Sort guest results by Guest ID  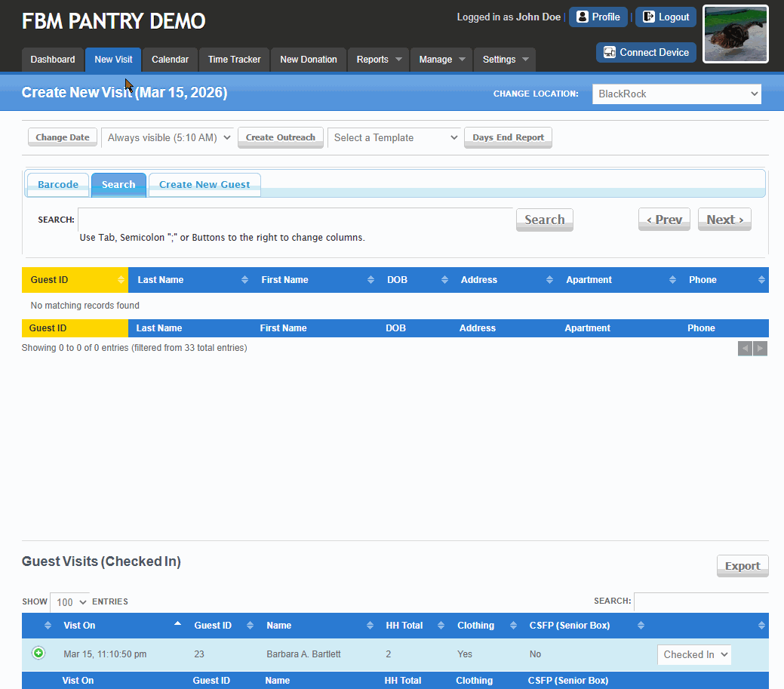(75, 280)
